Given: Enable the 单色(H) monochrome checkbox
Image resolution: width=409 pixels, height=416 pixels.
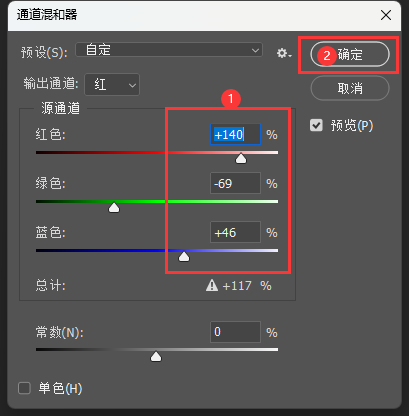Looking at the screenshot, I should tap(24, 388).
